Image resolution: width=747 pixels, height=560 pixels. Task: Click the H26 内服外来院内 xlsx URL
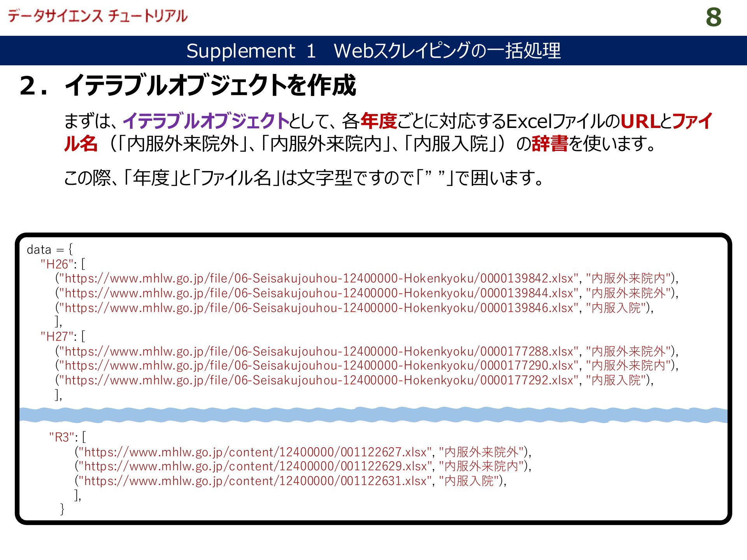pyautogui.click(x=318, y=278)
